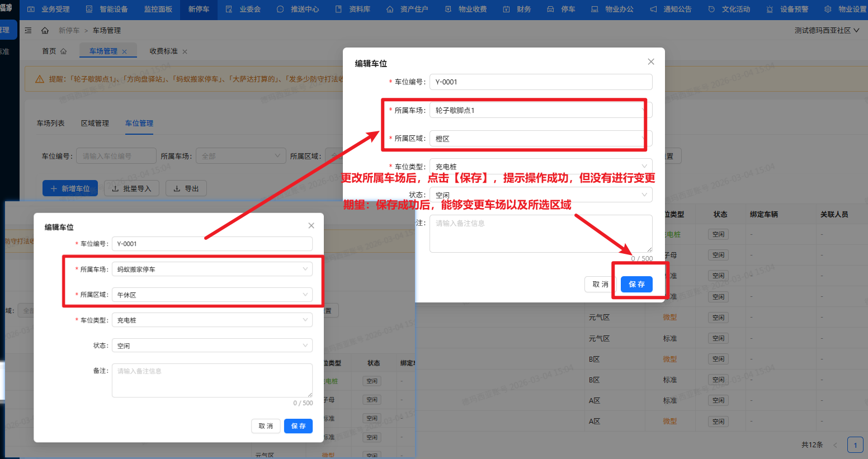Image resolution: width=868 pixels, height=459 pixels.
Task: Open the 状态 dropdown showing 空闲
Action: [212, 345]
